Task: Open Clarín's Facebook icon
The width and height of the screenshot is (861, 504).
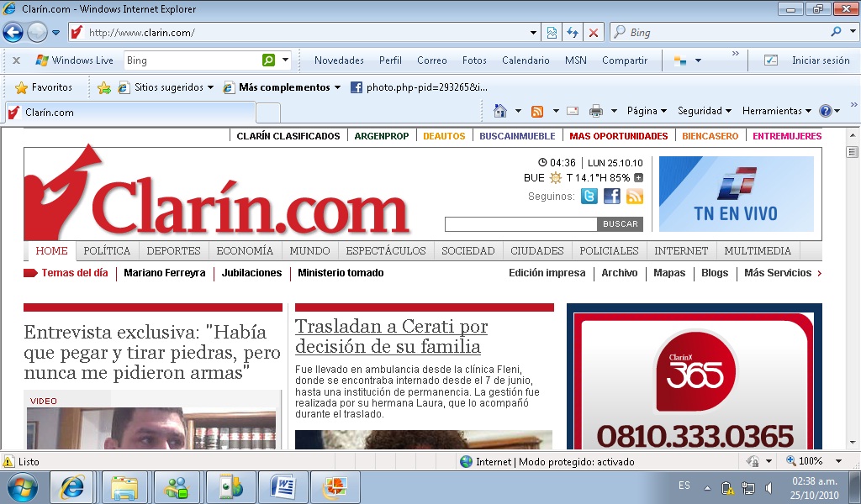Action: point(612,196)
